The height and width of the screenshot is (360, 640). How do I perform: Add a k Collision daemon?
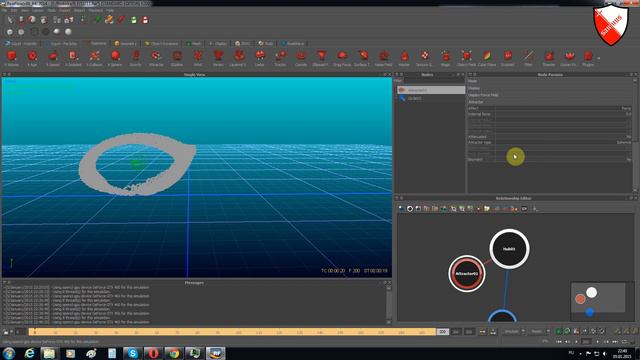click(x=94, y=58)
